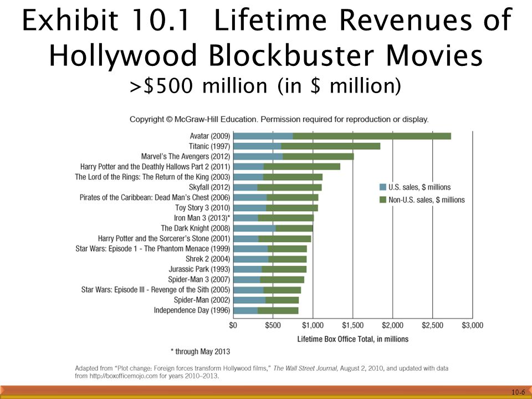Select 'The Lord of the Rings: The Return of the King' label

click(x=152, y=177)
